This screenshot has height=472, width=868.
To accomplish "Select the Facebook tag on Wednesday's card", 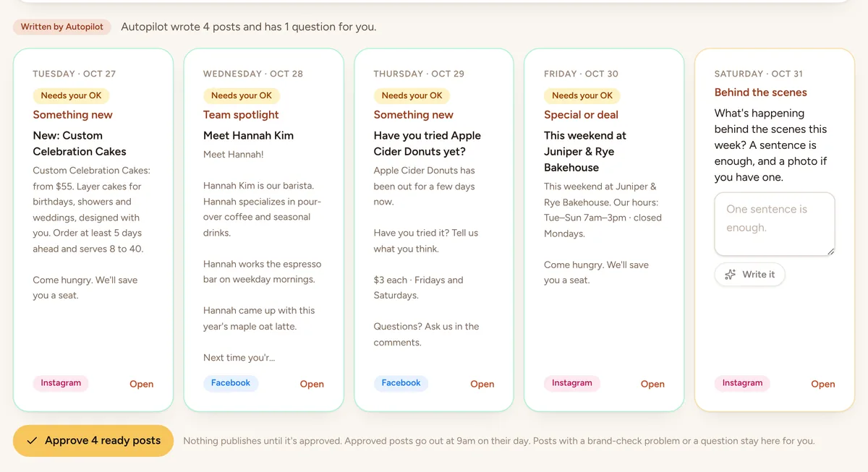I will pyautogui.click(x=231, y=383).
